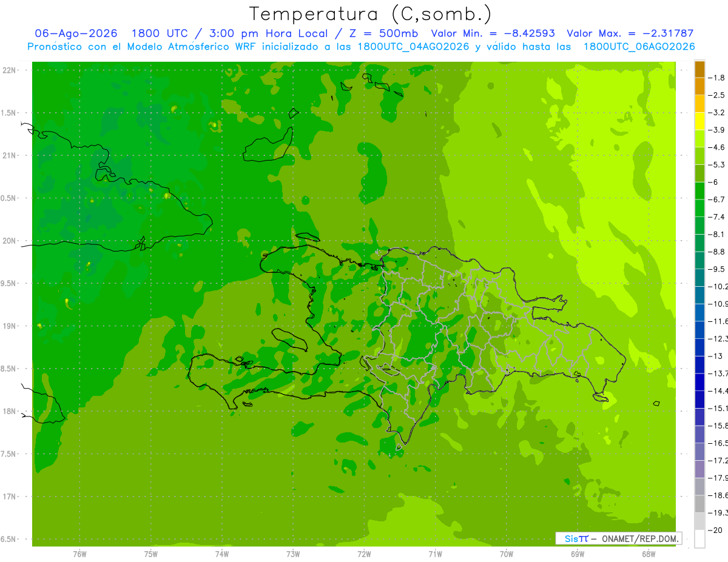Click the "-13" legend value
728x562 pixels.
pyautogui.click(x=716, y=356)
